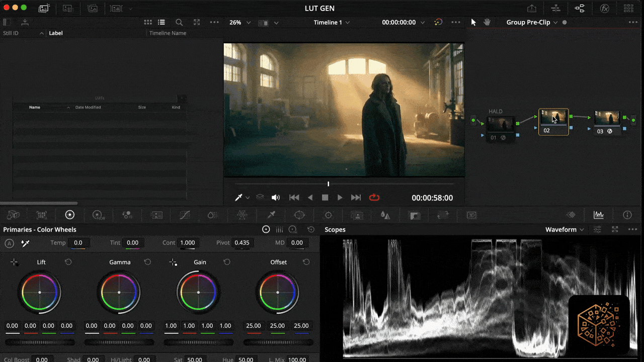Switch gallery to thumbnail view
This screenshot has width=644, height=362.
pos(148,22)
